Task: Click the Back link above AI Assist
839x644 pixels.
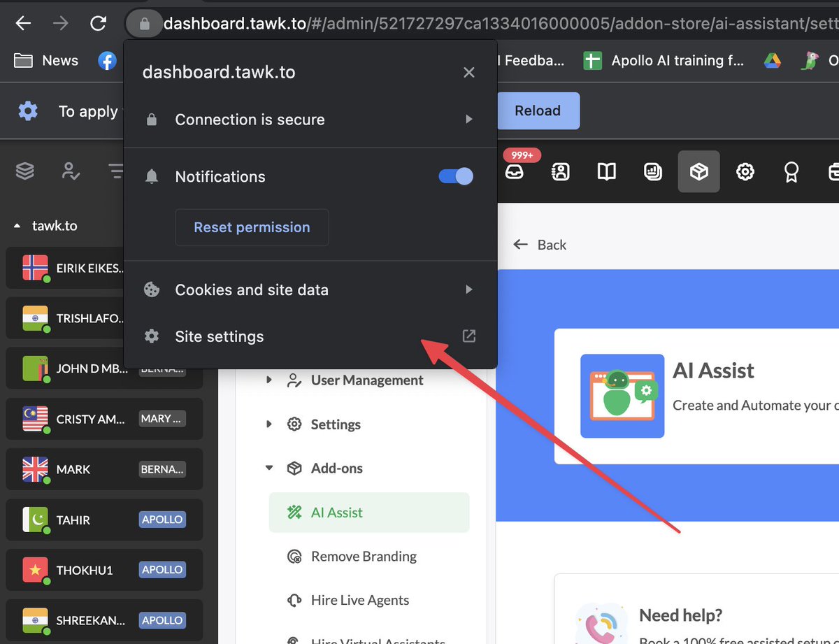Action: [539, 245]
